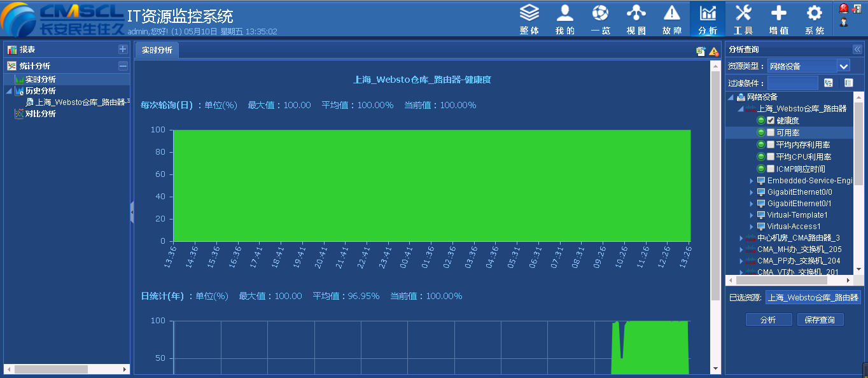Open the 系统 system settings module
This screenshot has width=868, height=378.
pyautogui.click(x=815, y=19)
